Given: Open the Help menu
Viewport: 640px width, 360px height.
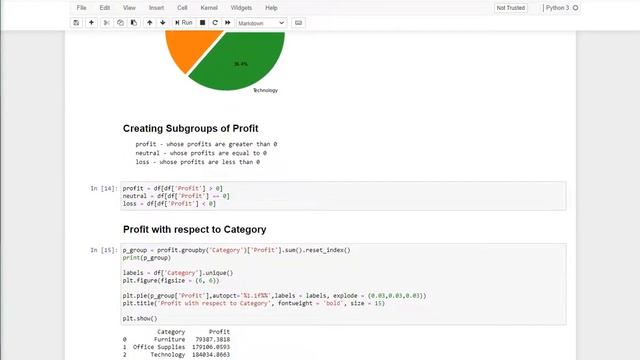Looking at the screenshot, I should [x=271, y=8].
